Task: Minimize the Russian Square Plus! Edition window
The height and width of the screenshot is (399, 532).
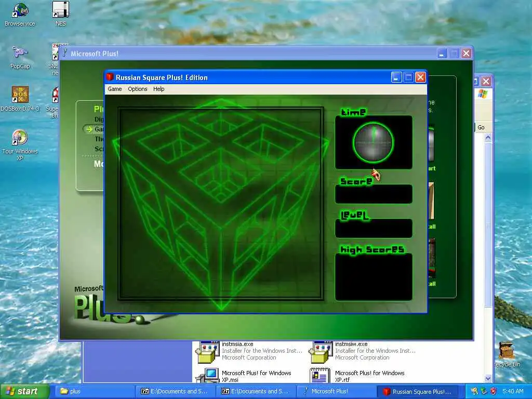Action: point(396,77)
